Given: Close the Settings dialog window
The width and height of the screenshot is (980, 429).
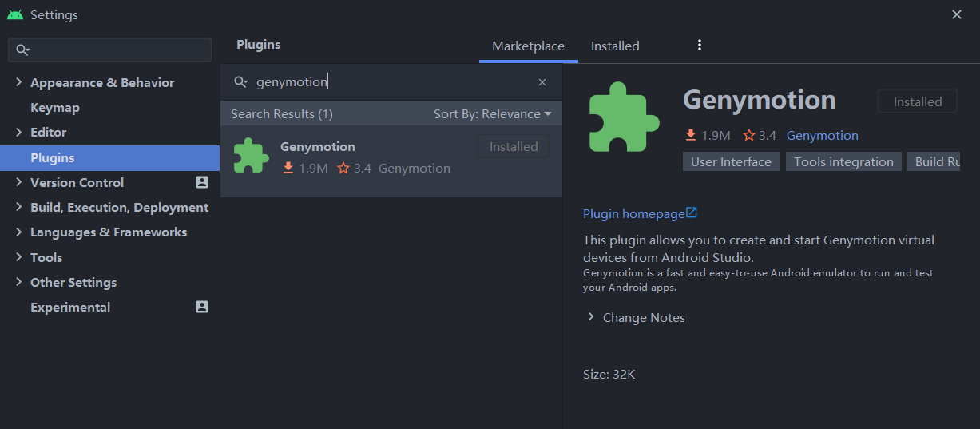Looking at the screenshot, I should (x=957, y=14).
